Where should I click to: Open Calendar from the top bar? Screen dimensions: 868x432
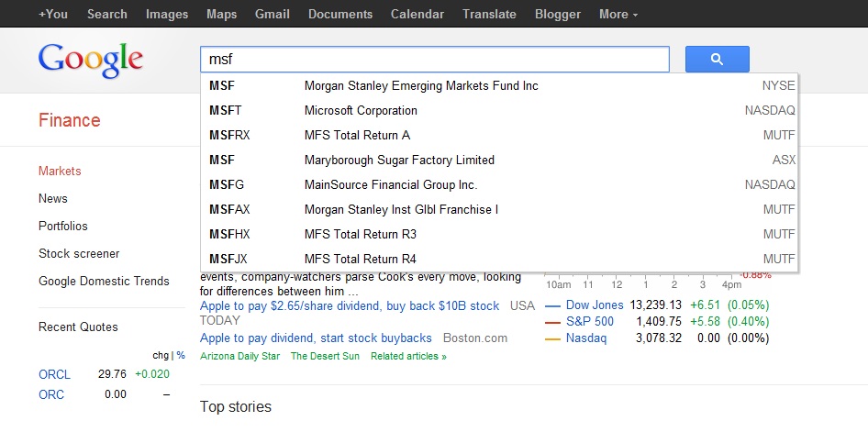(x=417, y=14)
